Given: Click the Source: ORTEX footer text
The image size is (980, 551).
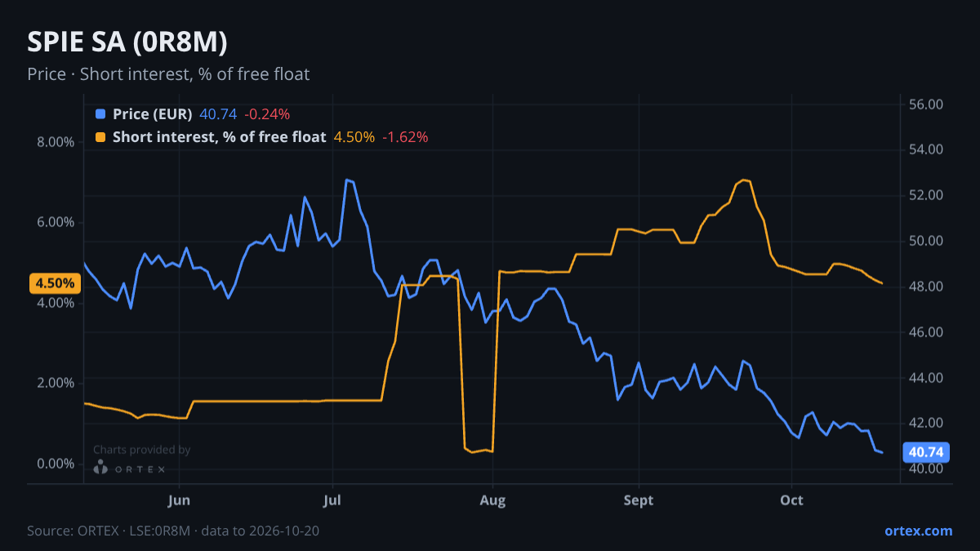Looking at the screenshot, I should click(x=173, y=531).
